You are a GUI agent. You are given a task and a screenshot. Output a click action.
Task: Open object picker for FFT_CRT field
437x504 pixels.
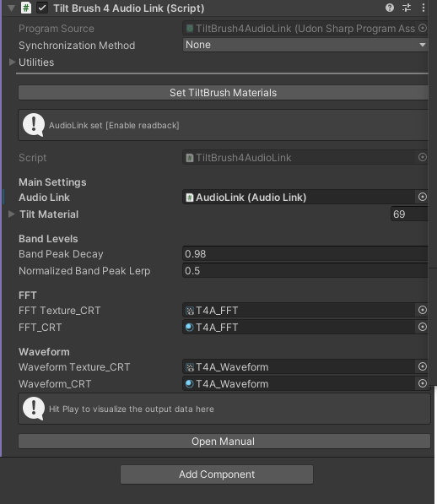[x=423, y=328]
